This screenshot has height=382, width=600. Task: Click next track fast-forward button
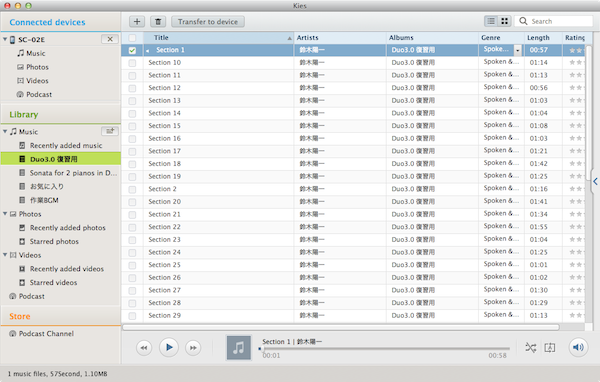click(193, 348)
